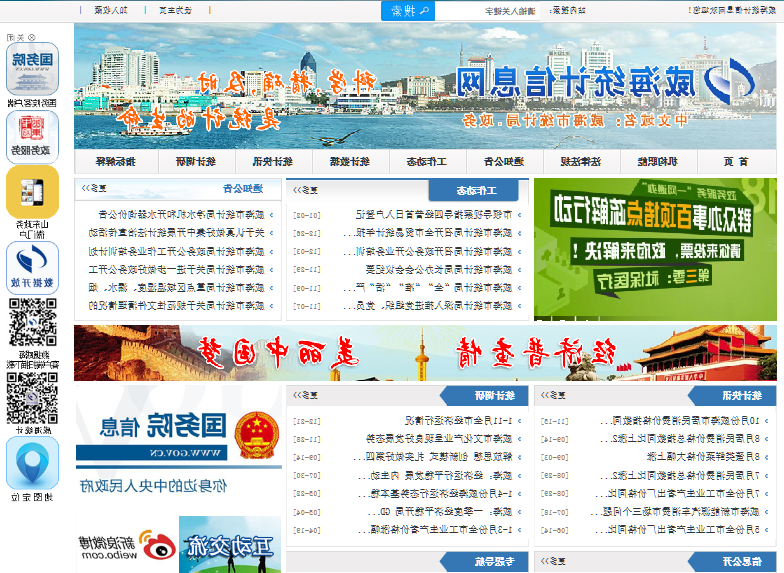Open notice 威海市统计局政务公开工作业务培训计划
This screenshot has height=573, width=784.
176,251
